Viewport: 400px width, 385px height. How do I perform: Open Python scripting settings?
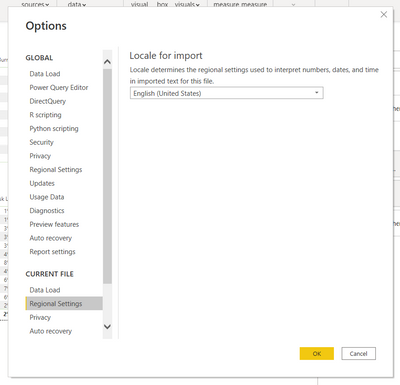(x=54, y=128)
